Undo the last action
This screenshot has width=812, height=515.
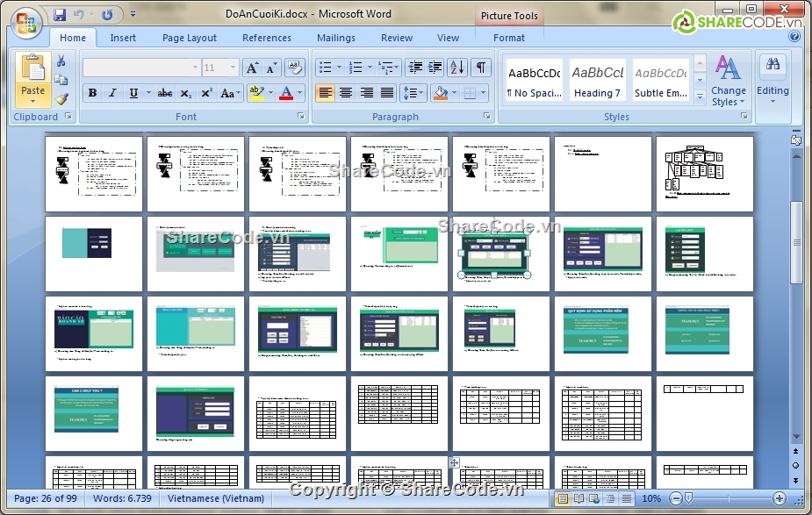pos(79,15)
